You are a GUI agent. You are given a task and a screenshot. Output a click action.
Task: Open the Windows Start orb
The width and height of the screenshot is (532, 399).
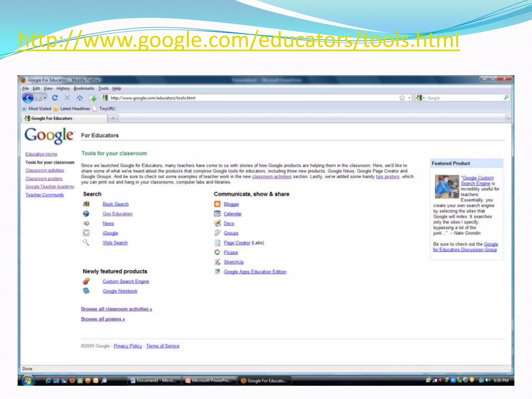[x=28, y=381]
